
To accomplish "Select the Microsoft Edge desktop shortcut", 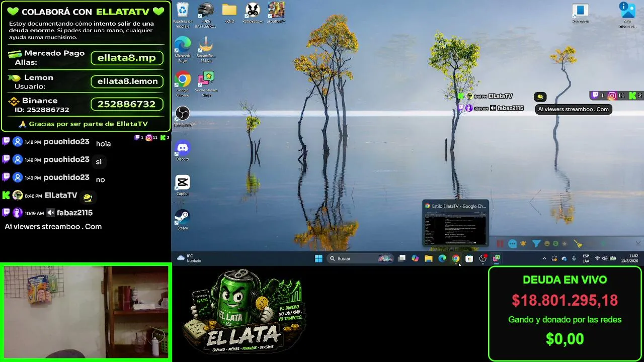I will (x=182, y=50).
